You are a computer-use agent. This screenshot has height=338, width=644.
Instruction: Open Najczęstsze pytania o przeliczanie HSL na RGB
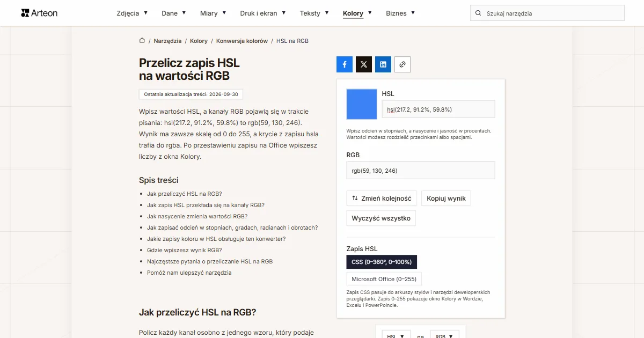click(x=210, y=261)
